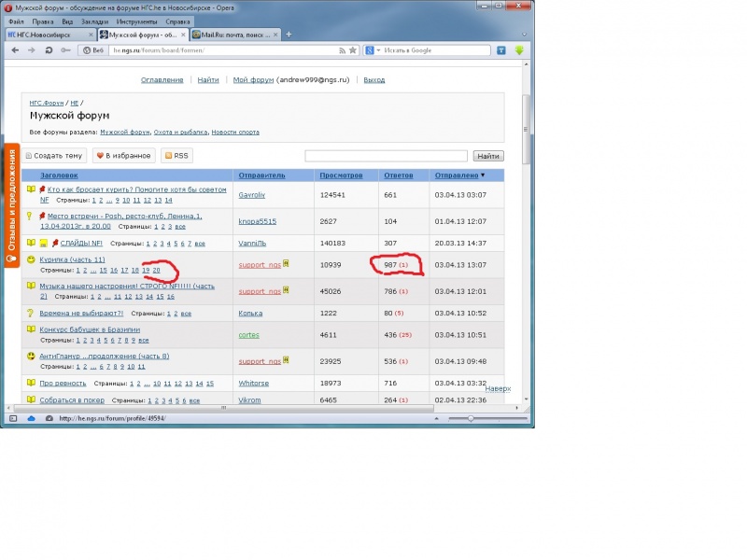Open a new tab with plus button

click(x=289, y=35)
